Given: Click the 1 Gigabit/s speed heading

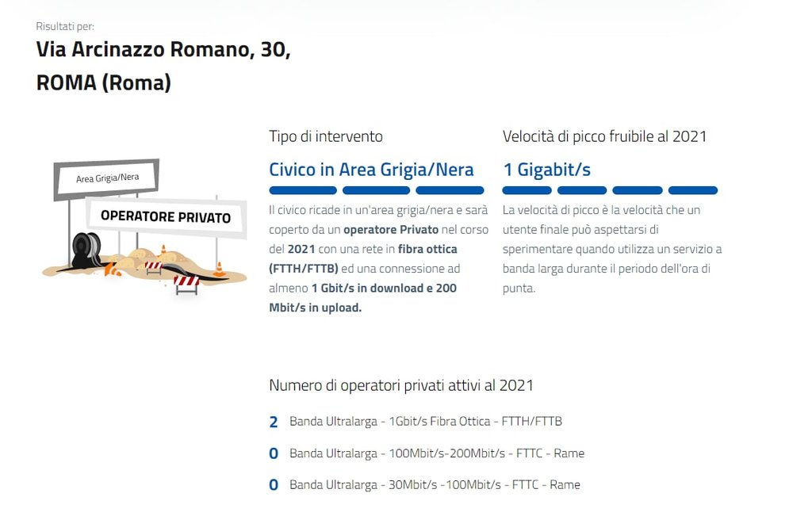Looking at the screenshot, I should tap(547, 170).
